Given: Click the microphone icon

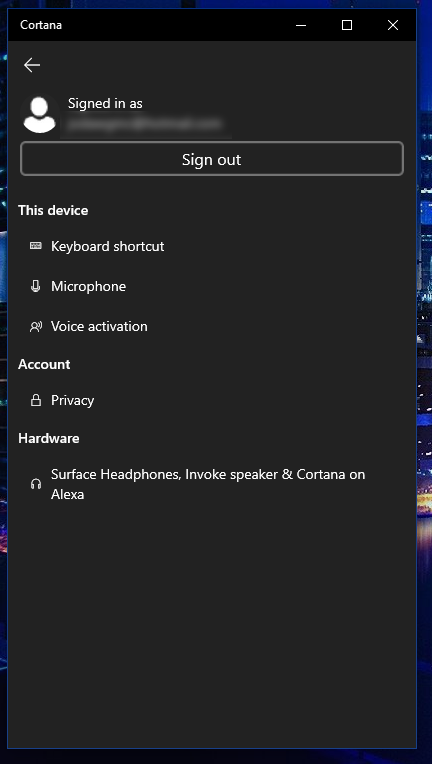Looking at the screenshot, I should tap(36, 286).
